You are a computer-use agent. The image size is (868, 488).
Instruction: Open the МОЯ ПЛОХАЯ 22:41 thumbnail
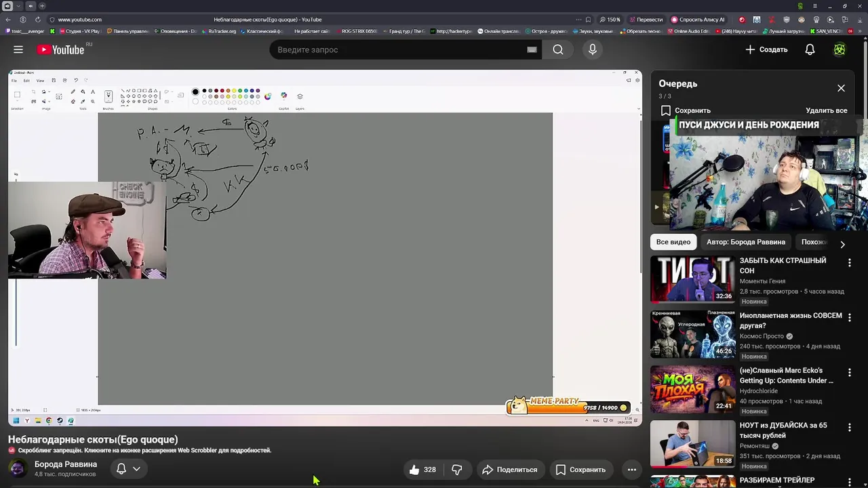point(692,389)
